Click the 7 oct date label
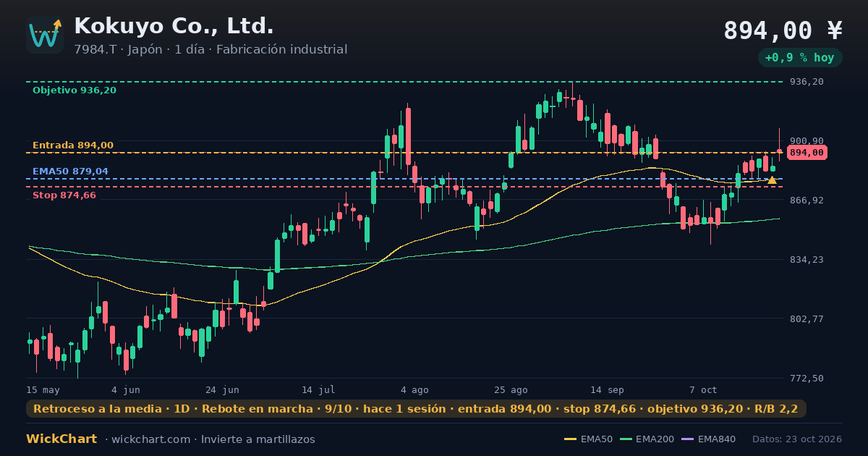Screen dimensions: 868x456 (x=703, y=390)
